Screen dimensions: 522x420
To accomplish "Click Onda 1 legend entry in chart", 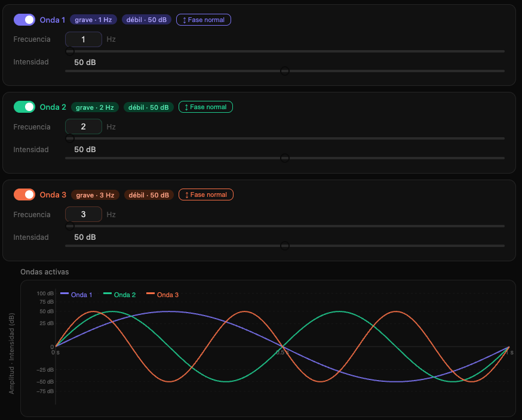I will pos(76,295).
